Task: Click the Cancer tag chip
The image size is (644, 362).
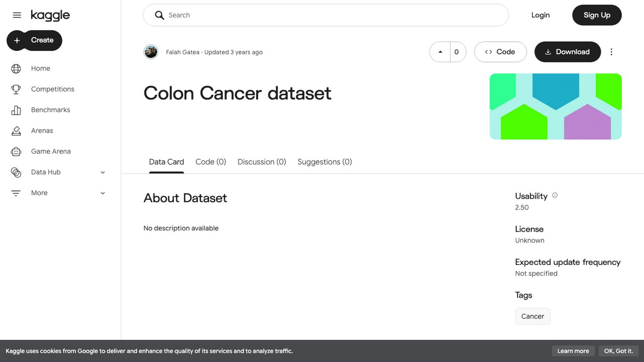Action: [533, 316]
